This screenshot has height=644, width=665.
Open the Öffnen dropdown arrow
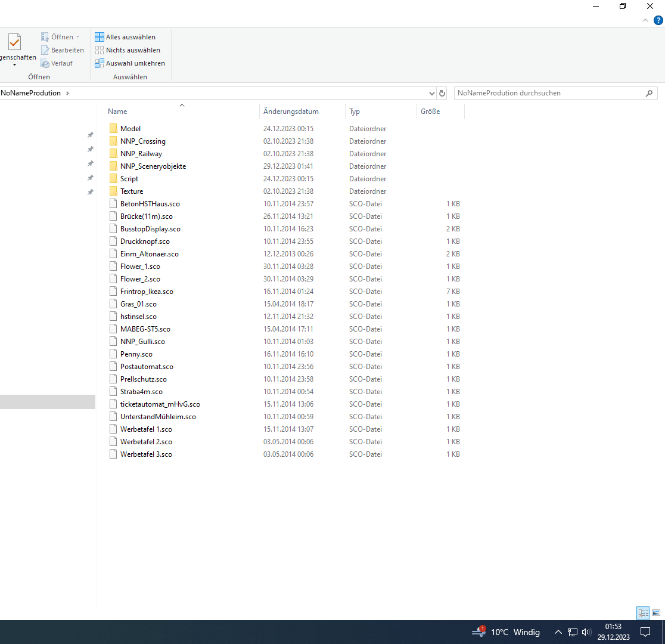[77, 37]
